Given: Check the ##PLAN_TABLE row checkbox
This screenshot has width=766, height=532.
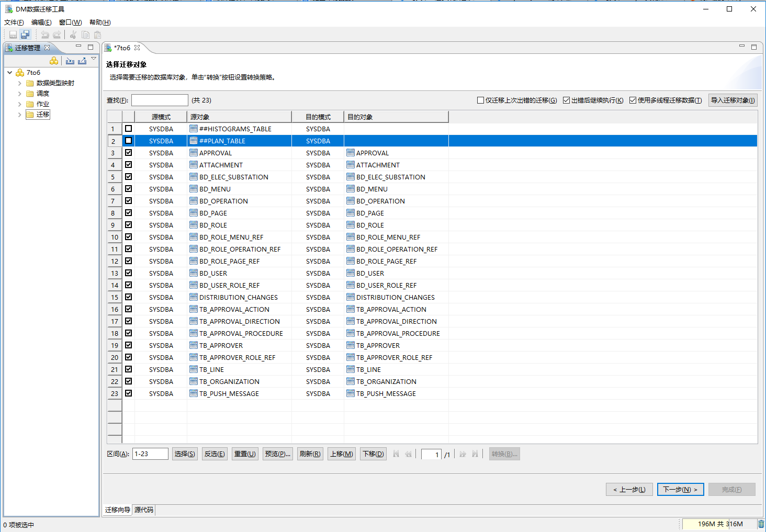Looking at the screenshot, I should 128,141.
